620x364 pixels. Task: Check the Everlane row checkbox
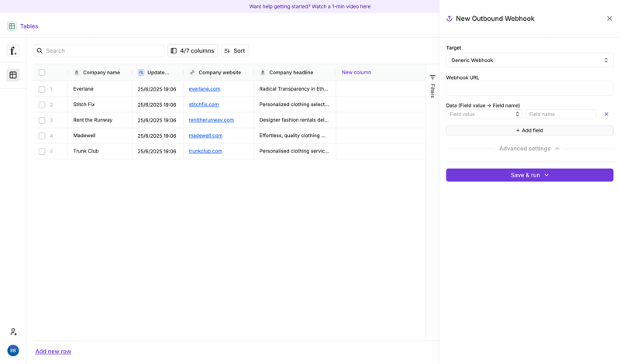tap(42, 89)
